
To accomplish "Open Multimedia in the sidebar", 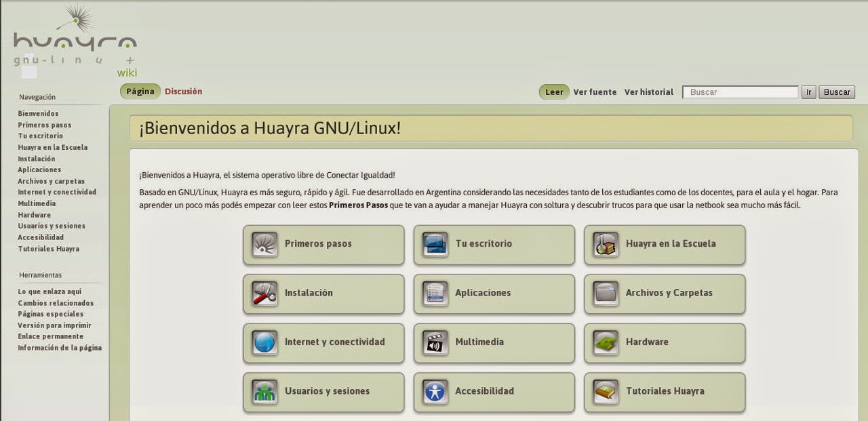I will [x=37, y=204].
